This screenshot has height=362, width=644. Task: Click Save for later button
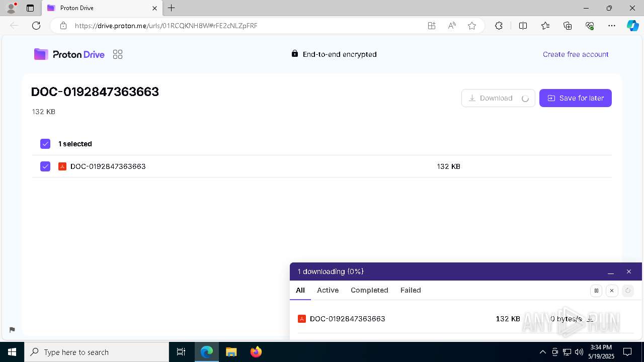tap(576, 98)
